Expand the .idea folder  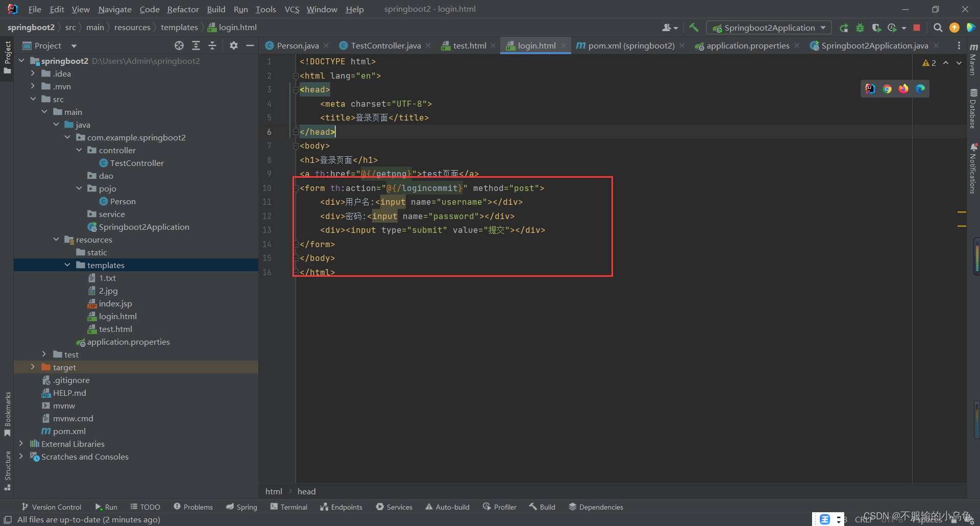pos(33,74)
